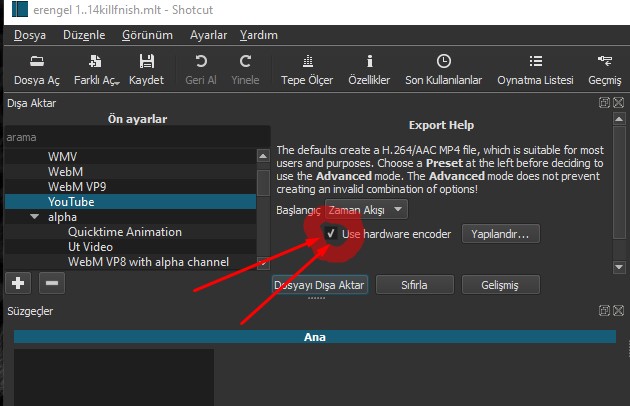Click Export Help scroll up arrow
This screenshot has height=406, width=630.
(619, 119)
